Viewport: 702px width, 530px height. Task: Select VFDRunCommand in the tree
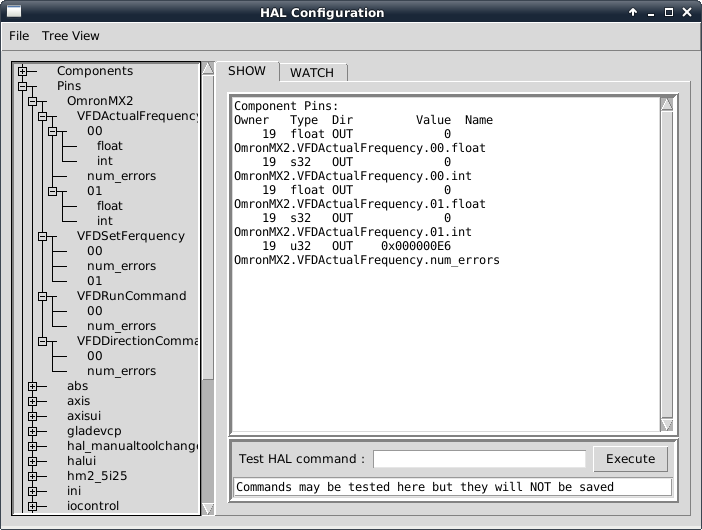click(x=131, y=296)
